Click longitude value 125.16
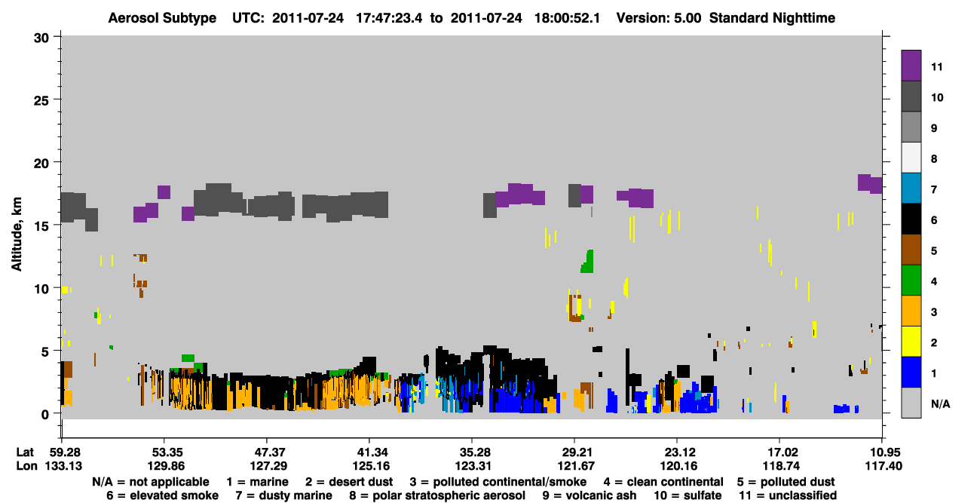The image size is (980, 503). click(369, 466)
